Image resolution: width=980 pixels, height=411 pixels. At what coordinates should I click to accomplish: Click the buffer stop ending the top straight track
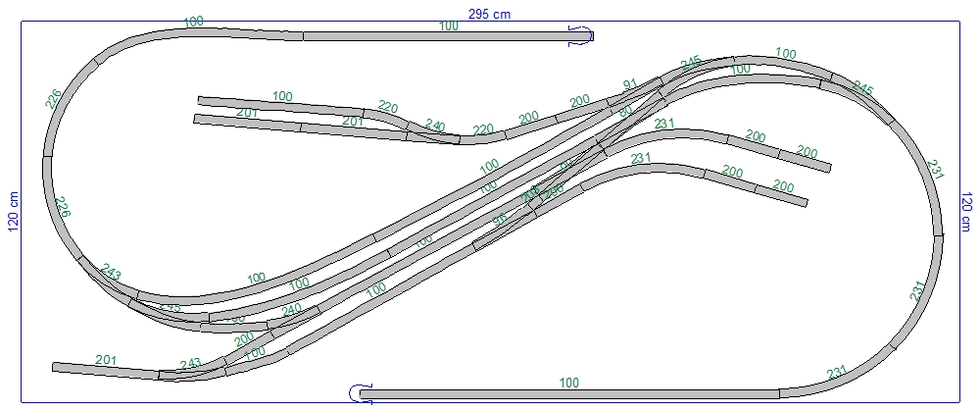pos(583,36)
